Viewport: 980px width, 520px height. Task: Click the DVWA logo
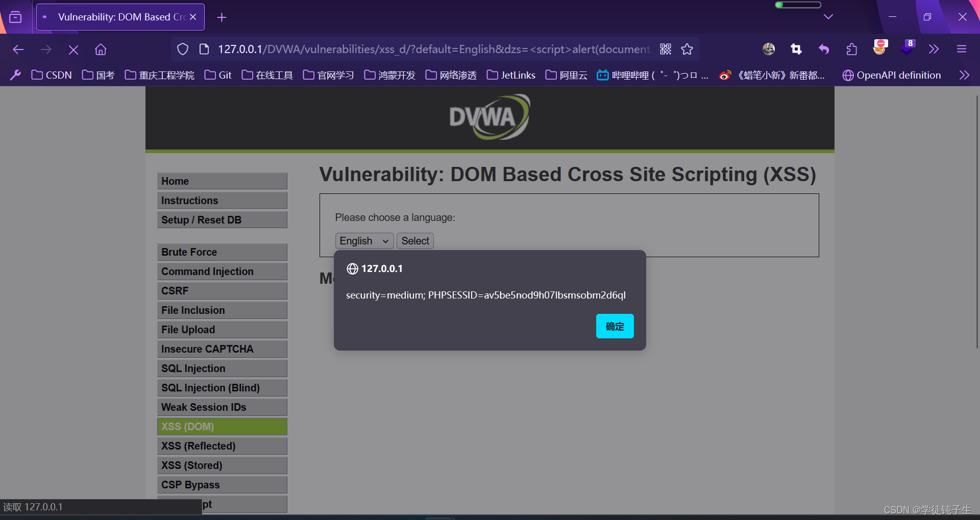pyautogui.click(x=489, y=117)
